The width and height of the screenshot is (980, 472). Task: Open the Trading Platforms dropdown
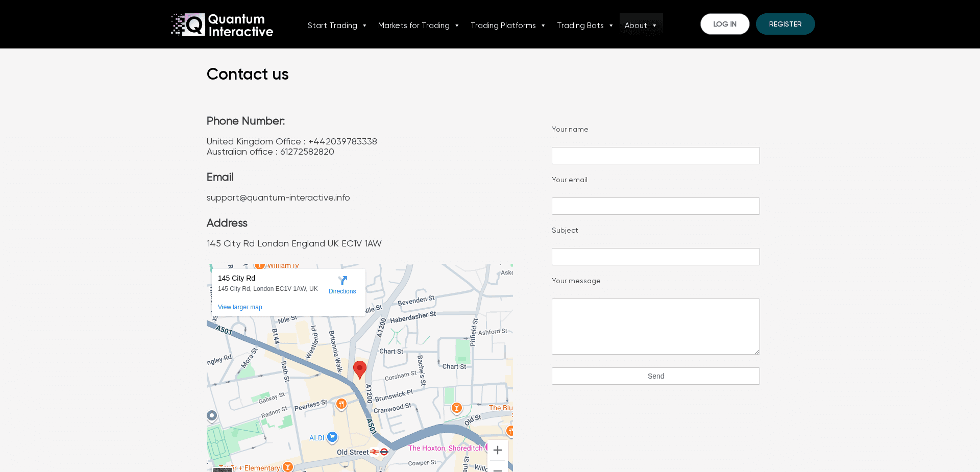(x=508, y=26)
